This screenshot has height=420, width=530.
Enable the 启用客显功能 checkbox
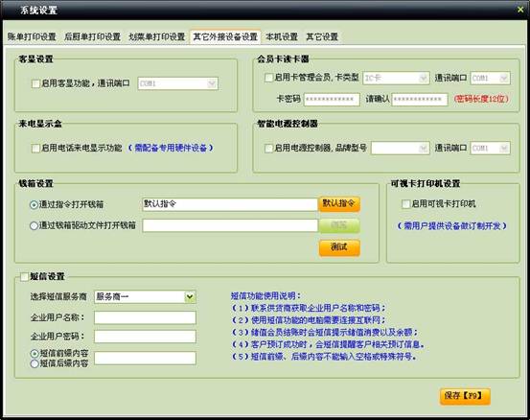35,83
